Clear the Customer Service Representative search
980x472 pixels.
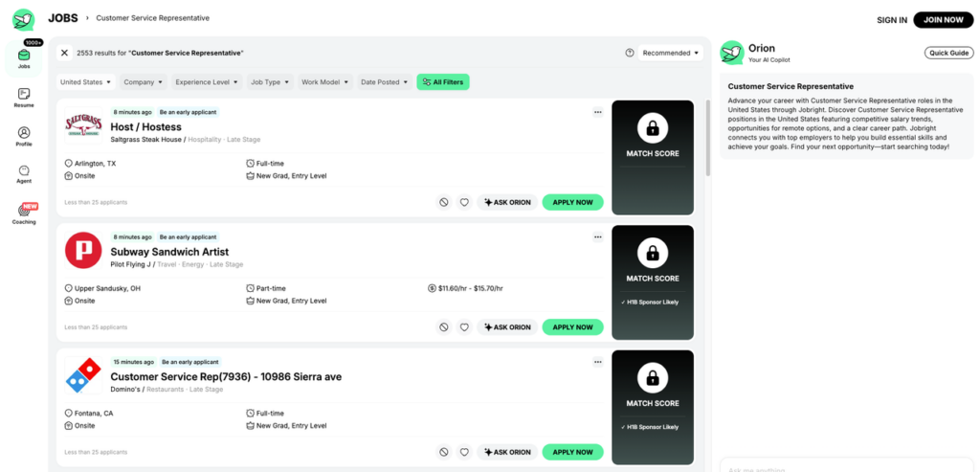(x=64, y=54)
